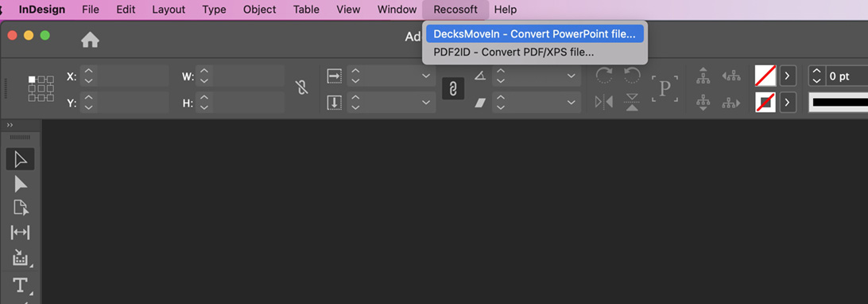This screenshot has height=304, width=868.
Task: Expand the tools panel double arrows
Action: click(10, 125)
